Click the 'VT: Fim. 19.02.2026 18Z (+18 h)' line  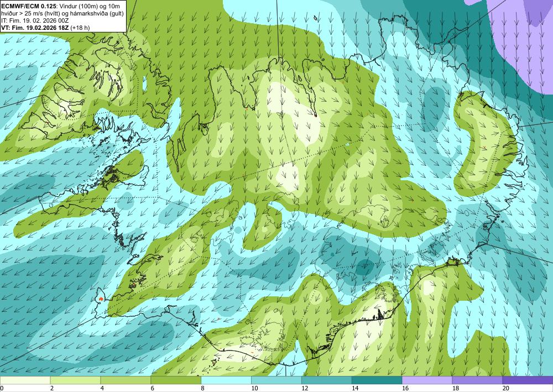click(45, 28)
